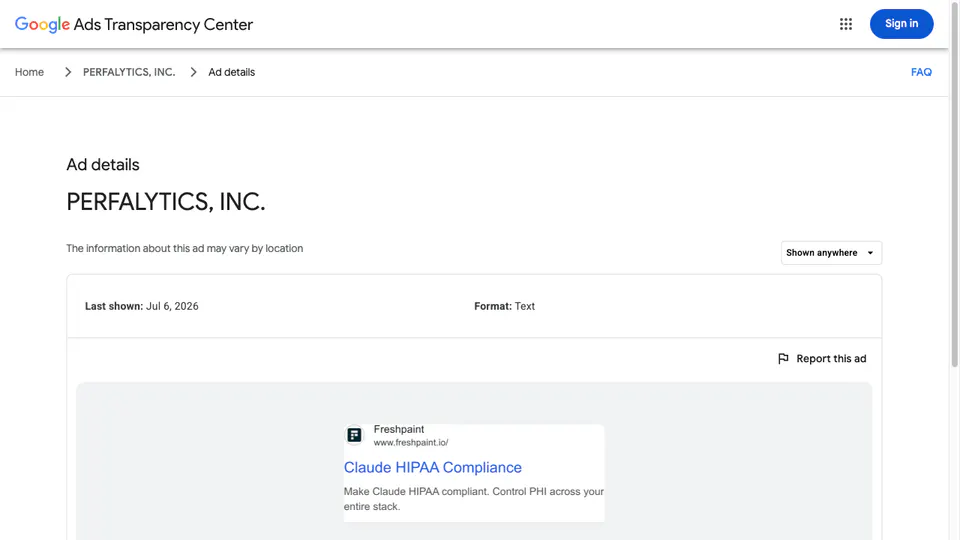Click the Freshpaint logo icon in ad

click(x=354, y=435)
